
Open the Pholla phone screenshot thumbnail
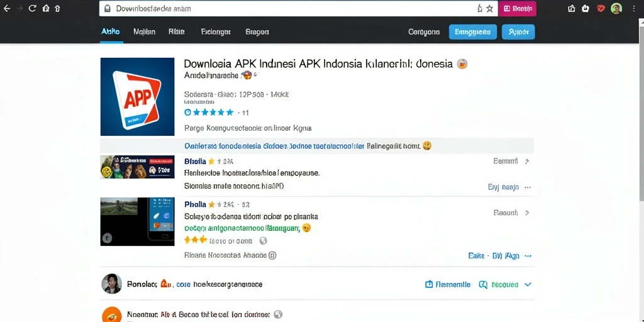click(x=137, y=222)
